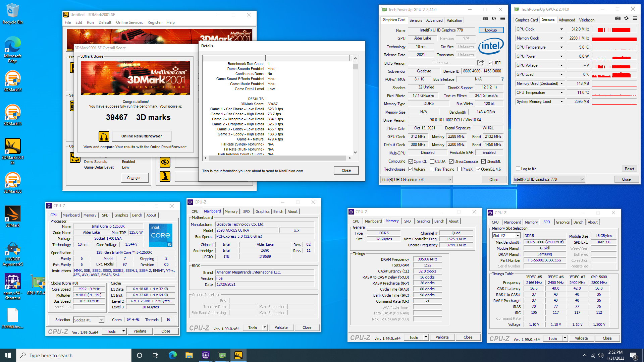Click Online ResultBrowser button
The image size is (644, 362).
click(x=142, y=136)
